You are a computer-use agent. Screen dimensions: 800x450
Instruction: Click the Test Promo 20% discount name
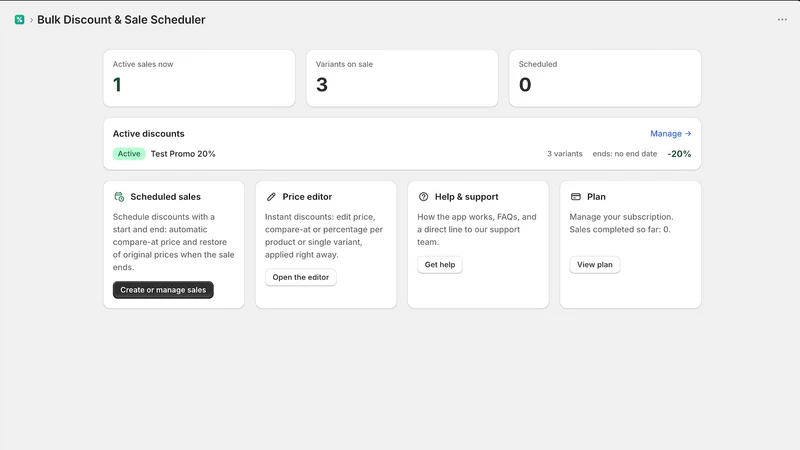tap(183, 154)
